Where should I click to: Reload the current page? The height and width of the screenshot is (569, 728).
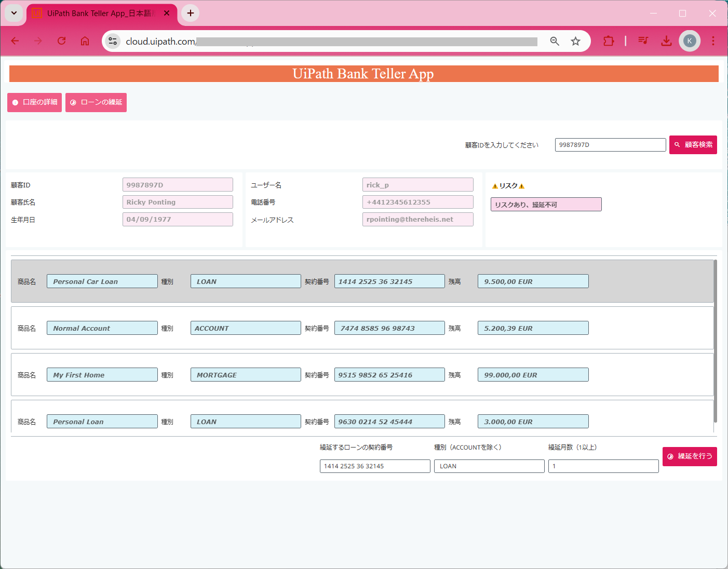61,41
